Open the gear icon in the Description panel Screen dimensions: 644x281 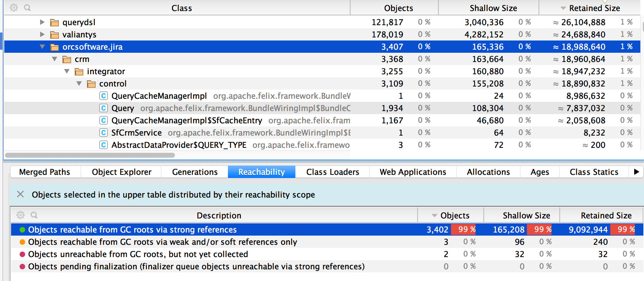pos(20,215)
